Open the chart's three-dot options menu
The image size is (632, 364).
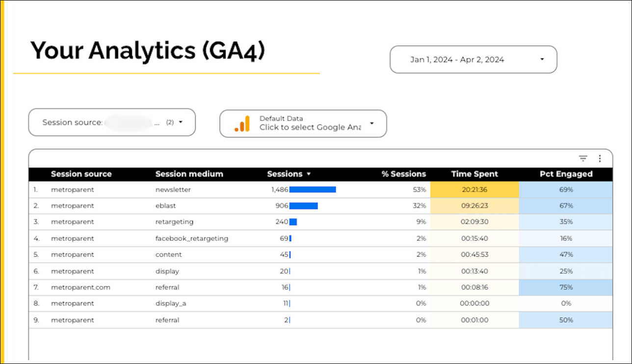click(600, 158)
